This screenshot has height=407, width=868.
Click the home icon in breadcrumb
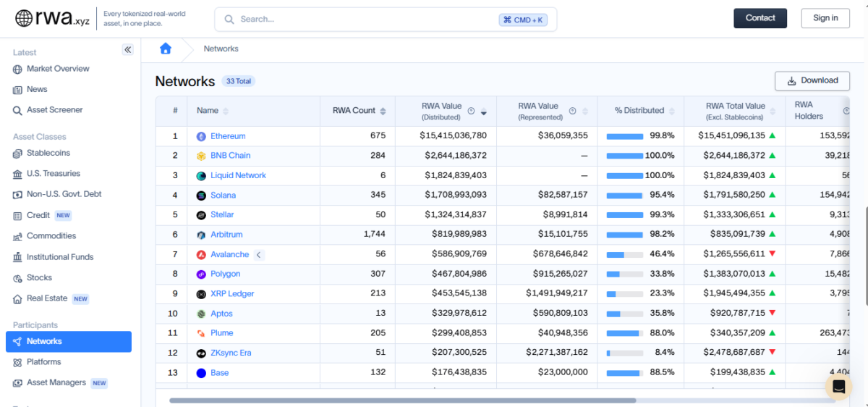[x=166, y=49]
